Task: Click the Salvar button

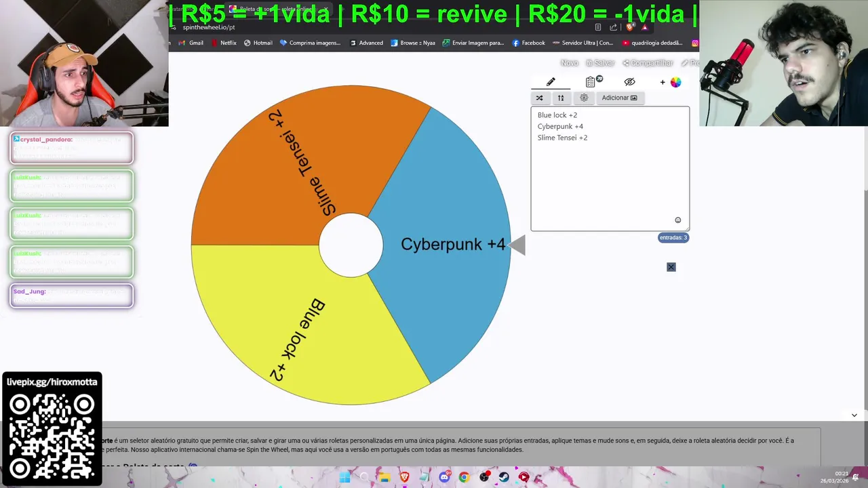Action: [600, 63]
